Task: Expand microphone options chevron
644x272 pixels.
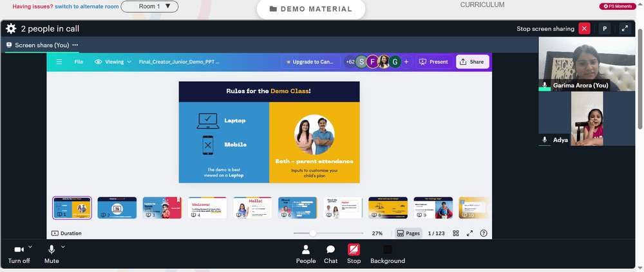Action: 63,247
